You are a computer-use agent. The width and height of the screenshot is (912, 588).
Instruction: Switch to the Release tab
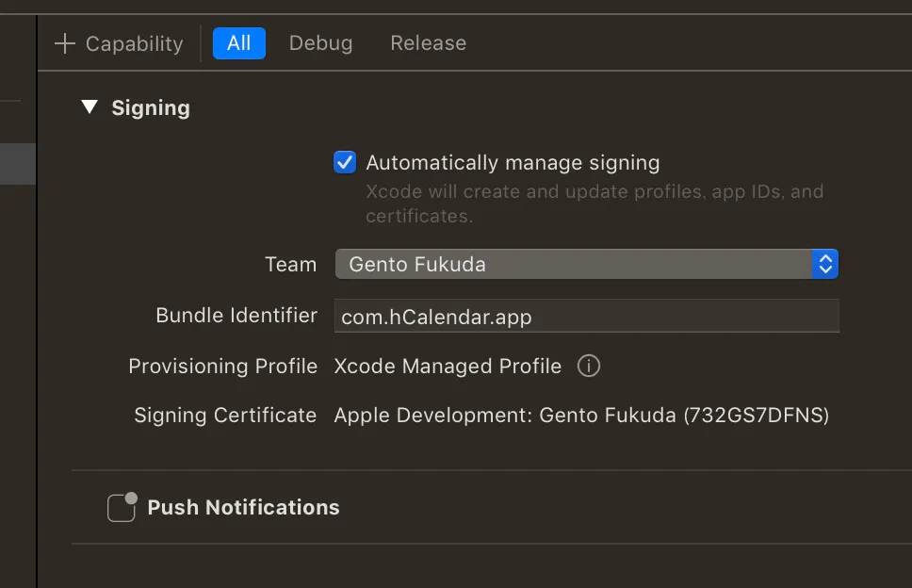(428, 43)
